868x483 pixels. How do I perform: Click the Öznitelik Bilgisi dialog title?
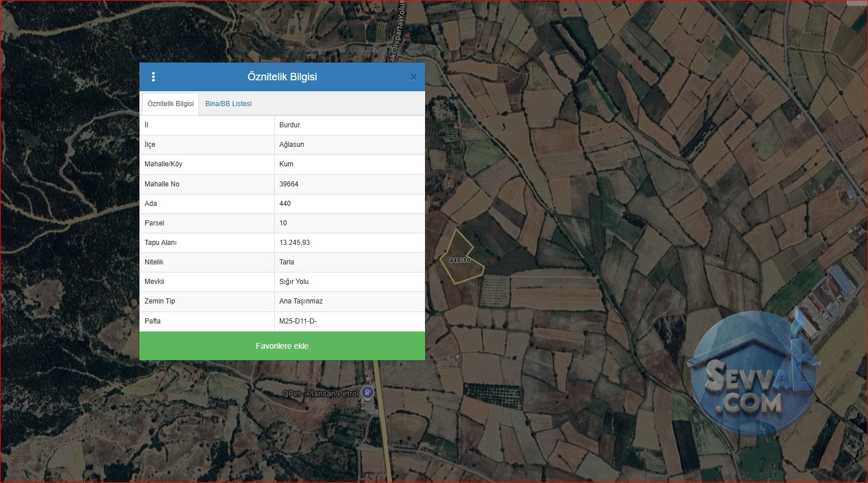(x=282, y=77)
